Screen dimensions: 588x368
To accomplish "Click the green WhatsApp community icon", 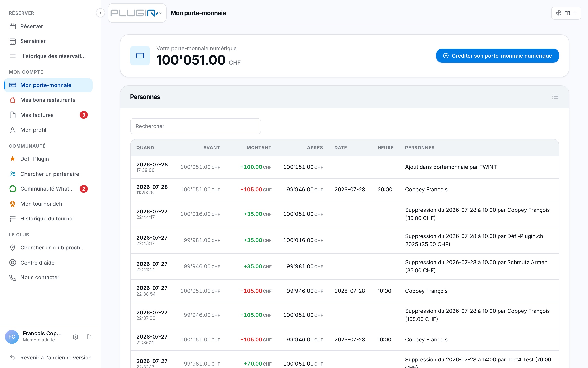I will click(13, 189).
